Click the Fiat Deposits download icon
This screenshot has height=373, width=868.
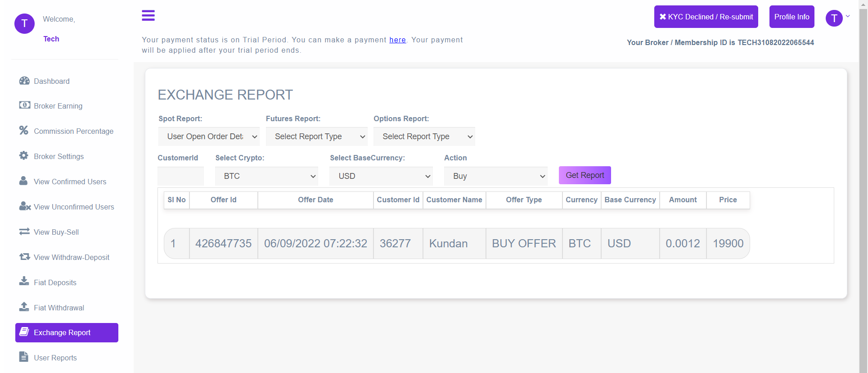(24, 281)
